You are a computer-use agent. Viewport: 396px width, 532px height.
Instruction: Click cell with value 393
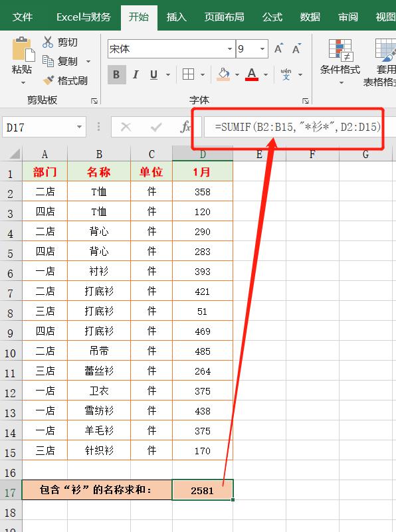203,272
